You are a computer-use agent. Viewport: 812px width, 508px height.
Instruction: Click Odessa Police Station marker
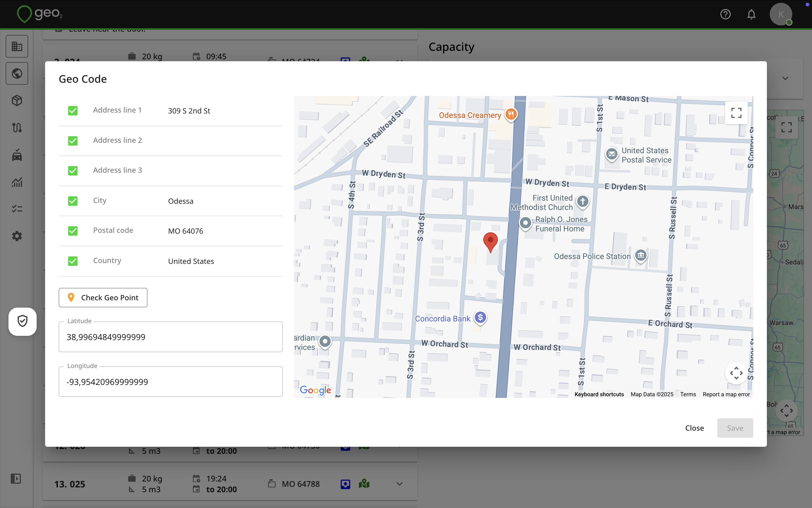[641, 256]
